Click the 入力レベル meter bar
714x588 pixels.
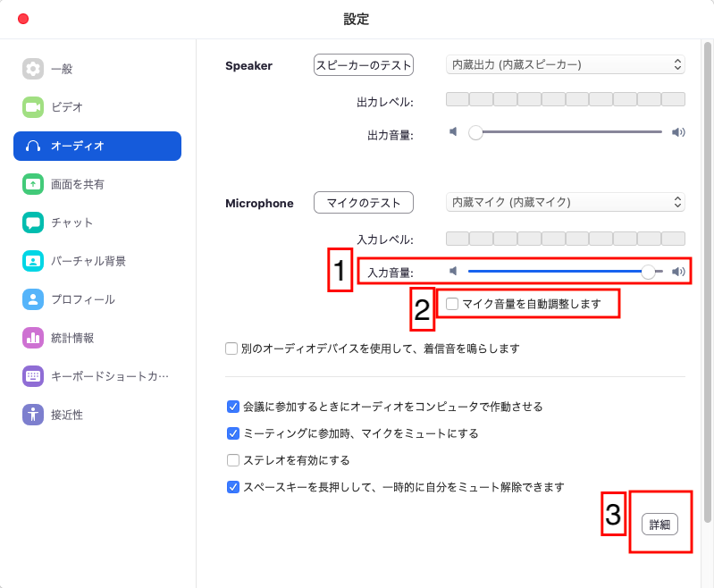pyautogui.click(x=566, y=239)
